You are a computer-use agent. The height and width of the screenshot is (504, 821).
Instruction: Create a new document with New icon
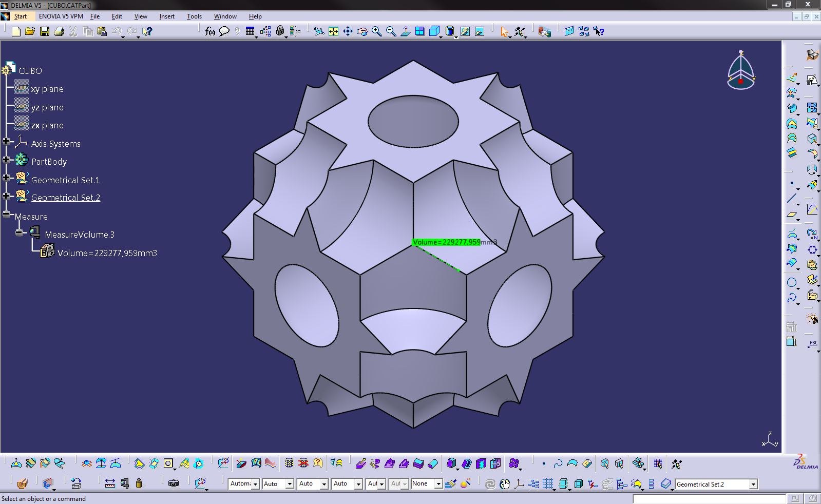point(16,32)
